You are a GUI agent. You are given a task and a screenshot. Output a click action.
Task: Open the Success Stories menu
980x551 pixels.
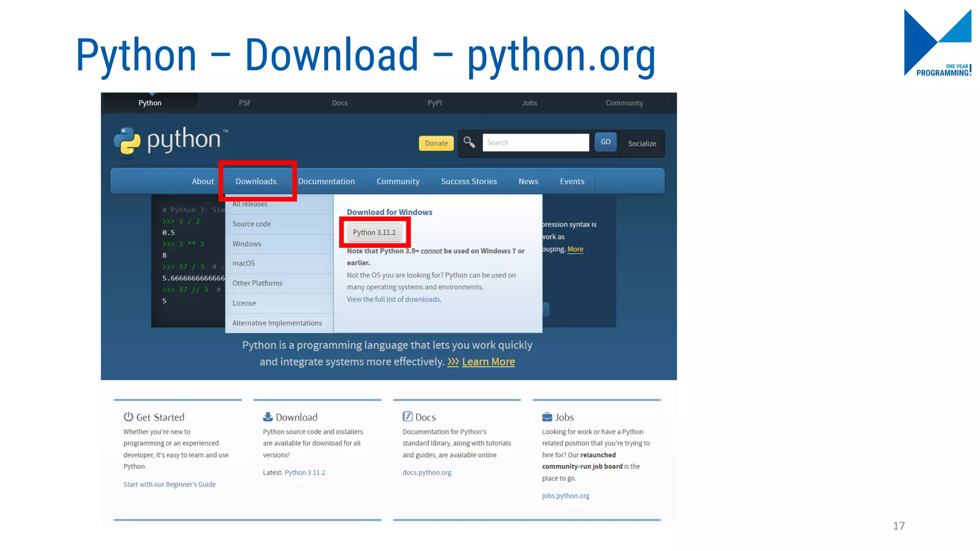pos(469,181)
